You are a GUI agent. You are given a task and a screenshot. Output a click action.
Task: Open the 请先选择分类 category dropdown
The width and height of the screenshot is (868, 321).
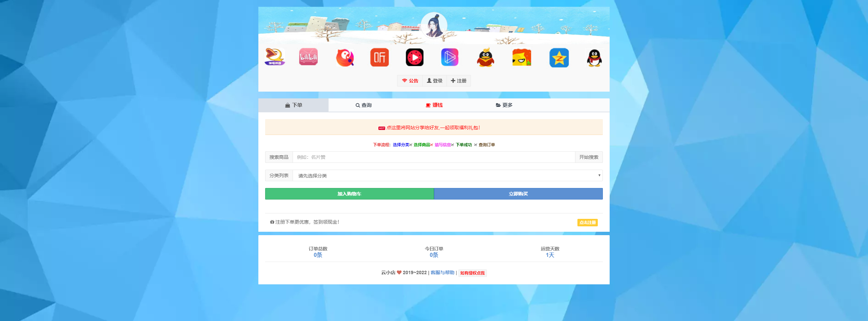(x=448, y=175)
